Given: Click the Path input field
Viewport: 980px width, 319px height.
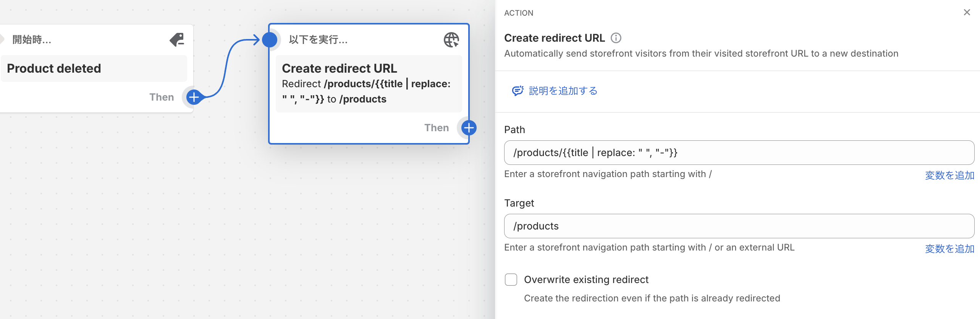Looking at the screenshot, I should pos(739,153).
